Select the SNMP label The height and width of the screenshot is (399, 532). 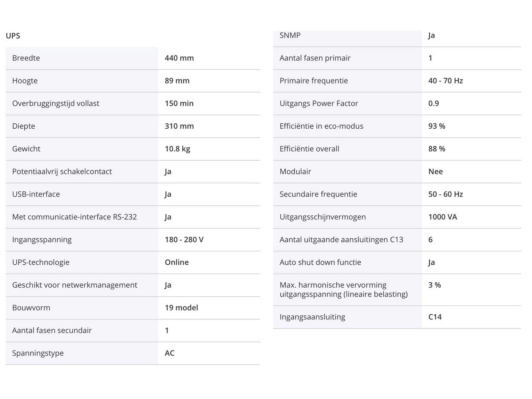(290, 35)
